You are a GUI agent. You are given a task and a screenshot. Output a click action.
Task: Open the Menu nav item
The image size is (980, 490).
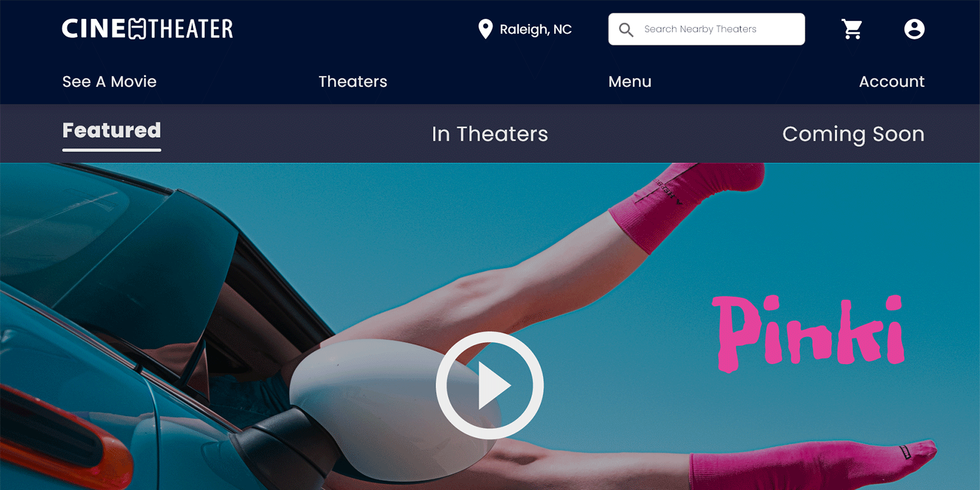[630, 81]
